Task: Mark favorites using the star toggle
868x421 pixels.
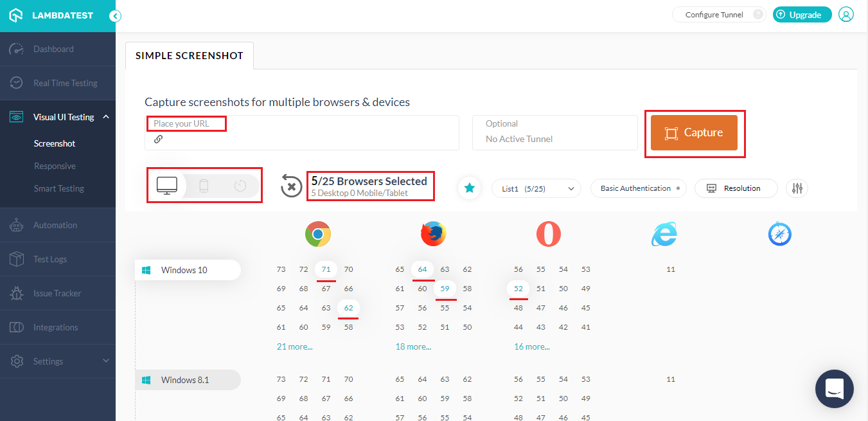Action: click(x=469, y=188)
